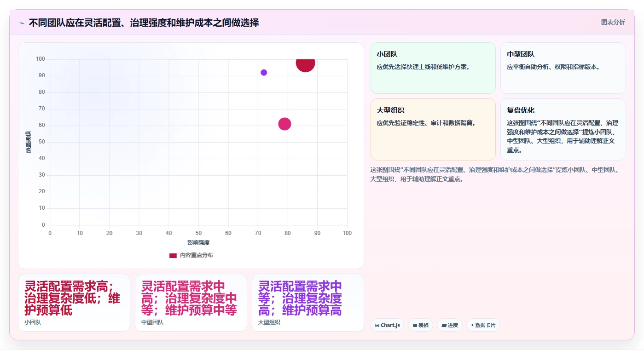
Task: Click text 应平衡自助分析、权限和指标版本
Action: (x=553, y=67)
